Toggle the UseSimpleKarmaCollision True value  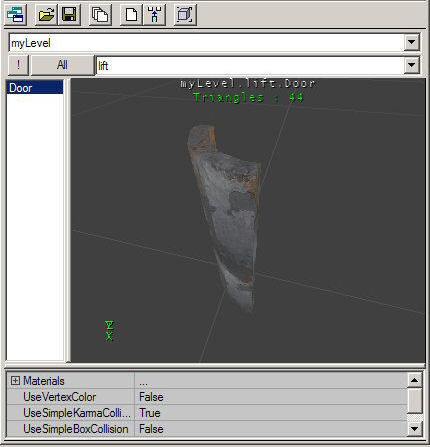click(x=271, y=413)
